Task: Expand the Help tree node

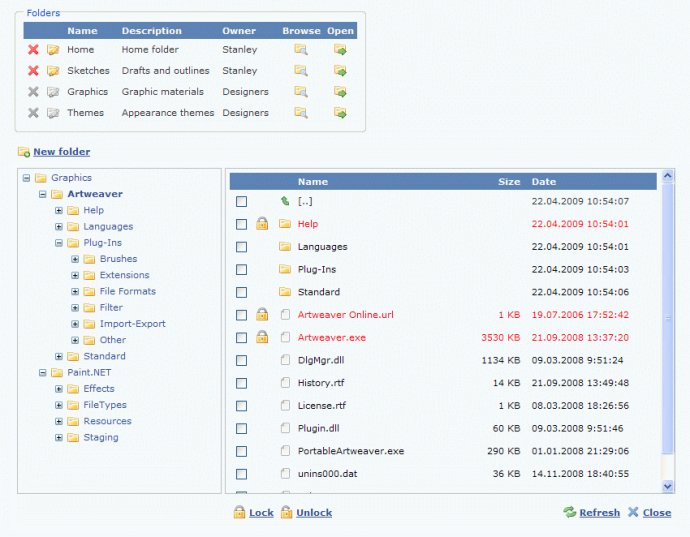Action: click(59, 210)
